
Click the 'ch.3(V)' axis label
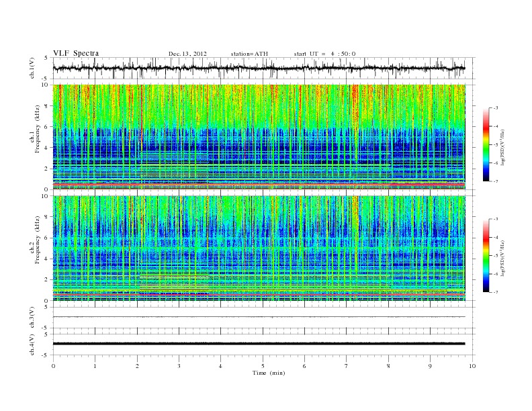(32, 318)
